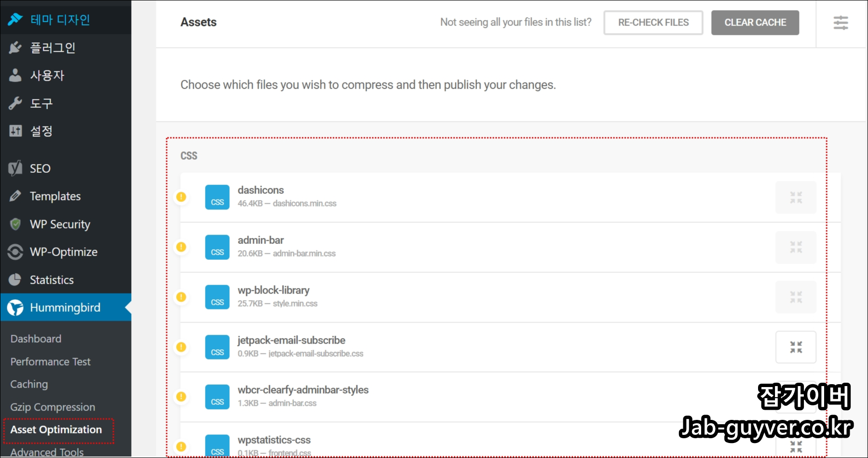Click the 테마 디자인 brush icon
868x458 pixels.
click(15, 19)
